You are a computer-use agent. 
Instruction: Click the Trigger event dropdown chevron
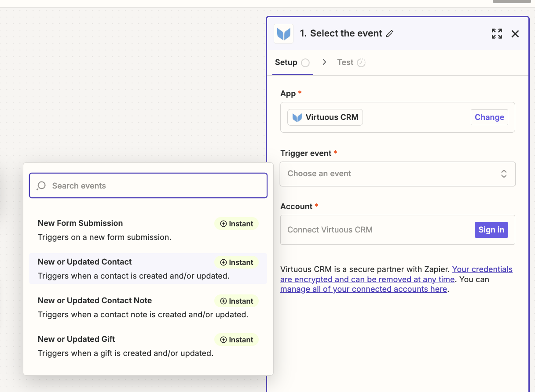(504, 174)
